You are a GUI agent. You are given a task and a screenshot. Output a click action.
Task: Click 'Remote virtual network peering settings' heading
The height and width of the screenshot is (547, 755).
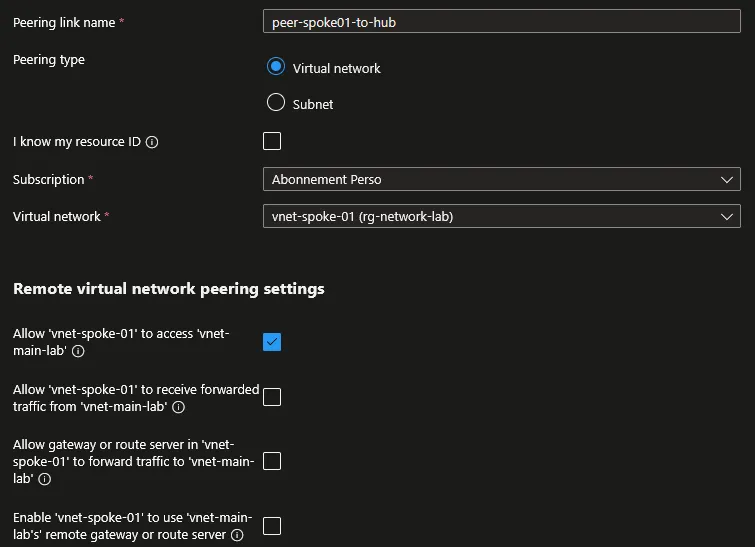click(x=169, y=289)
